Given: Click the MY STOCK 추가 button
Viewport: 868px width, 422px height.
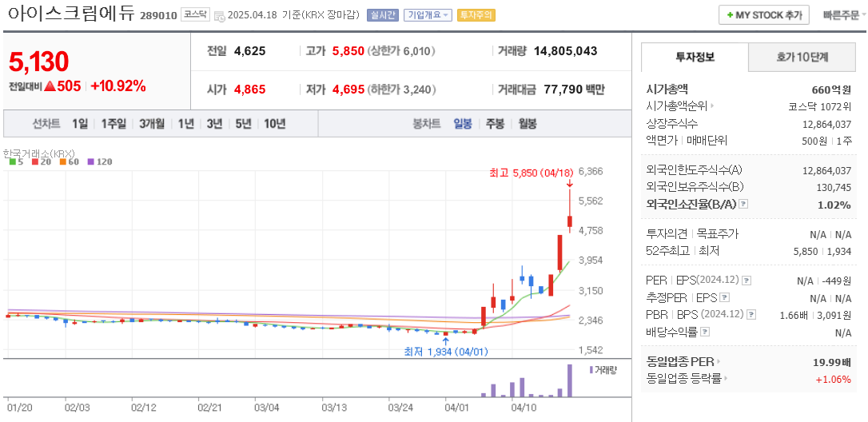Looking at the screenshot, I should pos(764,15).
